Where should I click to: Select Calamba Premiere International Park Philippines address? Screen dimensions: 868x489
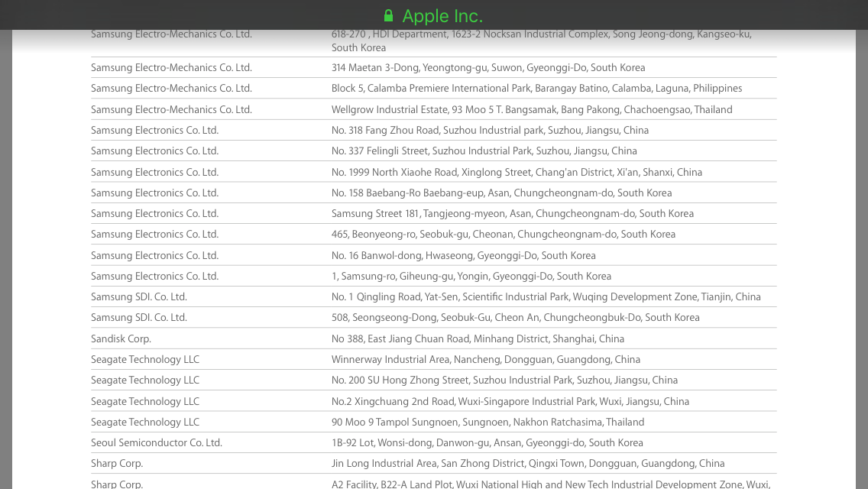pos(537,89)
